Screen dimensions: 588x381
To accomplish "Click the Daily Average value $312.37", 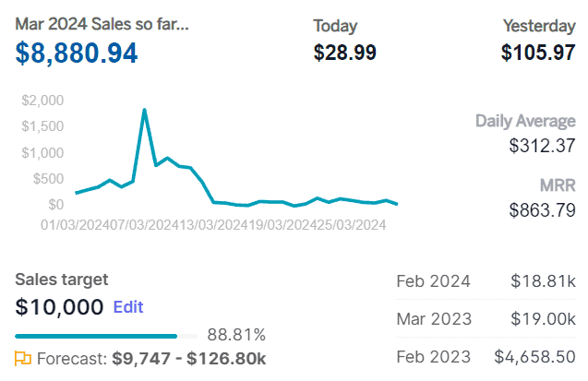I will [542, 146].
